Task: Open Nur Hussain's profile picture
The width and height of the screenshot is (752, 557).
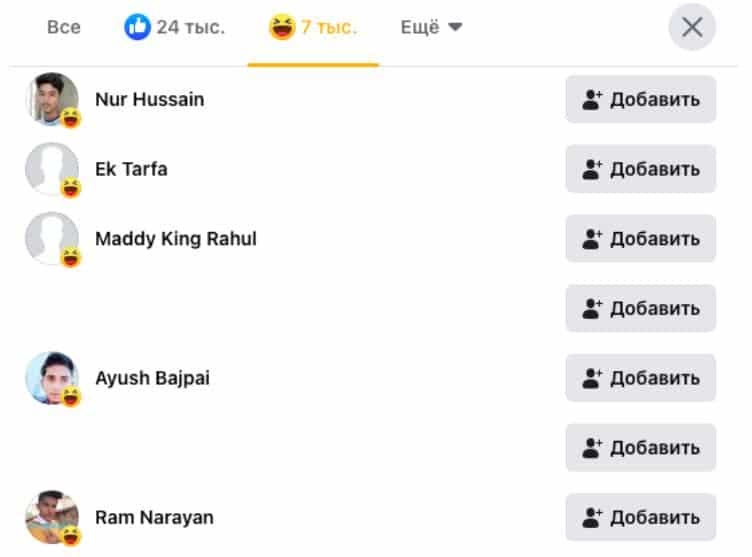Action: [52, 99]
